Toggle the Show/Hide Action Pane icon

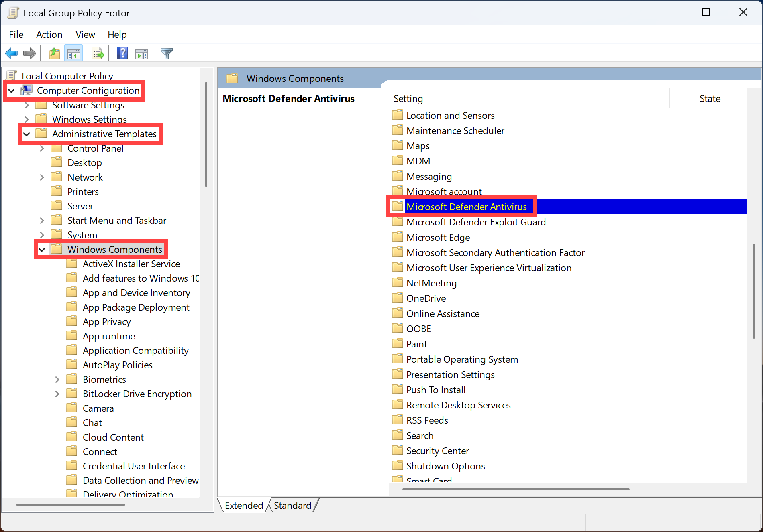tap(141, 53)
